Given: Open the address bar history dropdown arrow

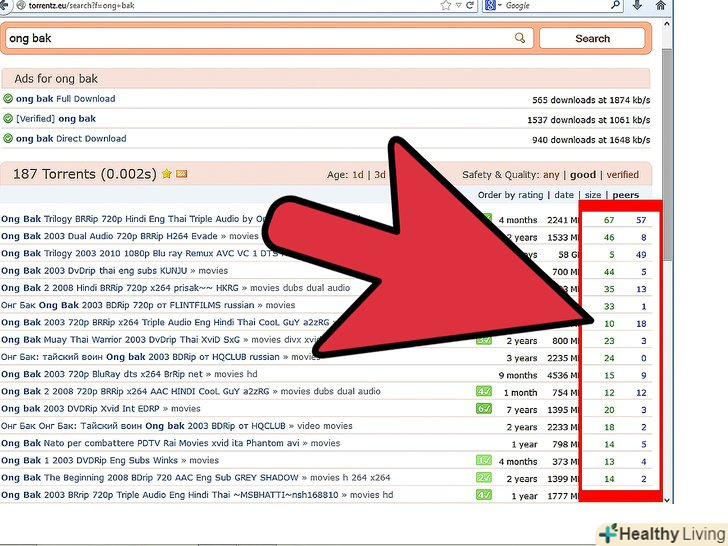Looking at the screenshot, I should pyautogui.click(x=458, y=5).
